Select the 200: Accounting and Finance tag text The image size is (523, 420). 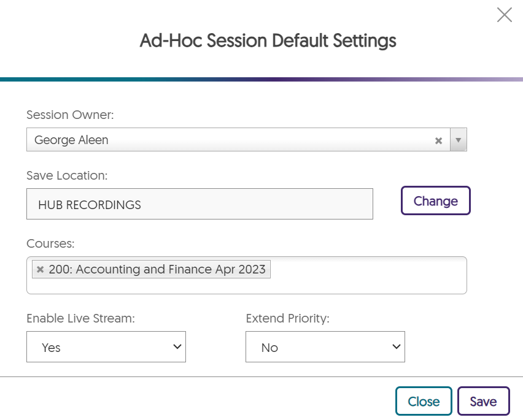[157, 269]
